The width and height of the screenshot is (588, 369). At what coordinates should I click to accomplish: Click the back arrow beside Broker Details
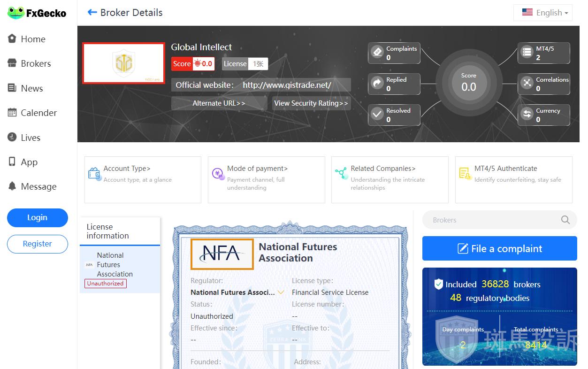click(x=92, y=13)
